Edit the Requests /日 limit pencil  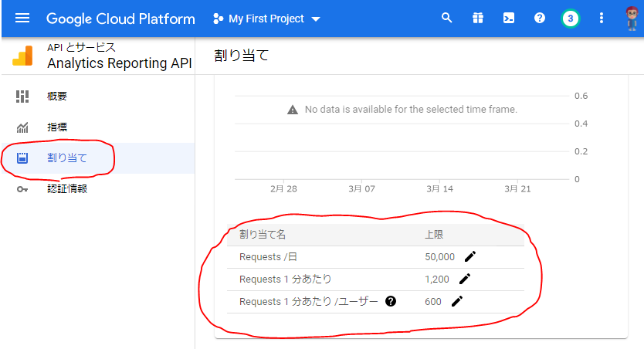[470, 256]
